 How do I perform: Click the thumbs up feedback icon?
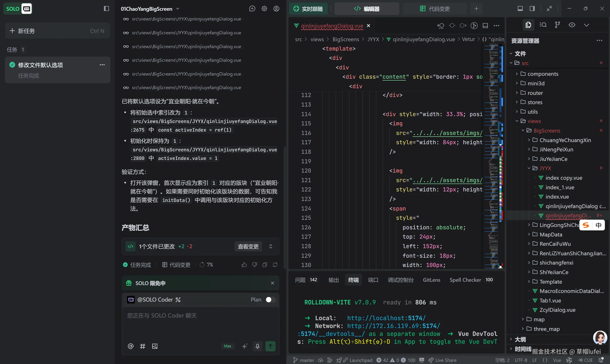(244, 265)
